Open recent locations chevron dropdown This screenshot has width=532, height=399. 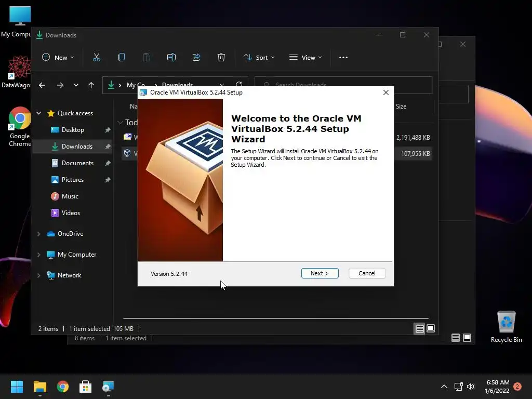pos(76,85)
